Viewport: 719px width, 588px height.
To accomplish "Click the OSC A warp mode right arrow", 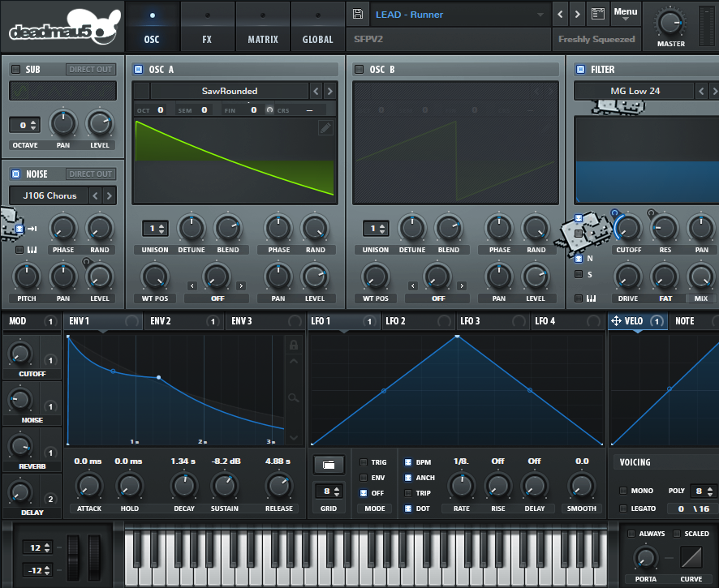I will [241, 286].
